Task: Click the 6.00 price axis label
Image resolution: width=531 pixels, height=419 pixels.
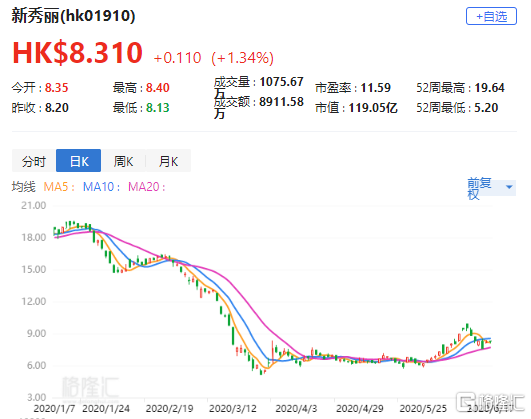Action: [x=37, y=365]
